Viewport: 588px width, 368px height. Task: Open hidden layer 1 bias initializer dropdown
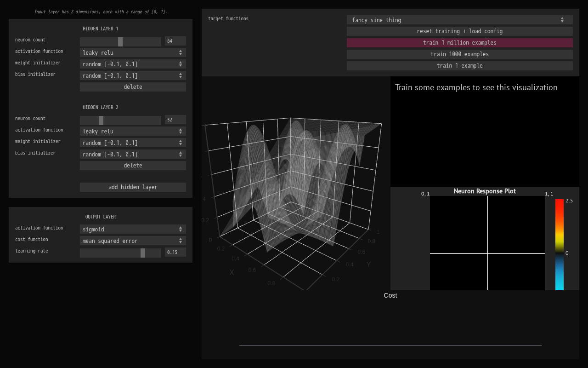click(x=133, y=75)
